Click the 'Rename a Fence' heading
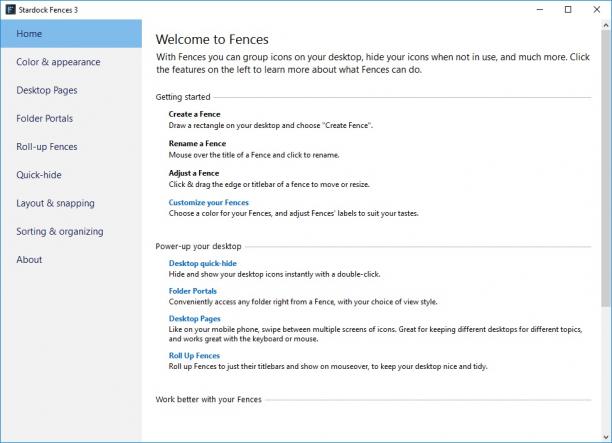The image size is (612, 443). click(x=197, y=143)
